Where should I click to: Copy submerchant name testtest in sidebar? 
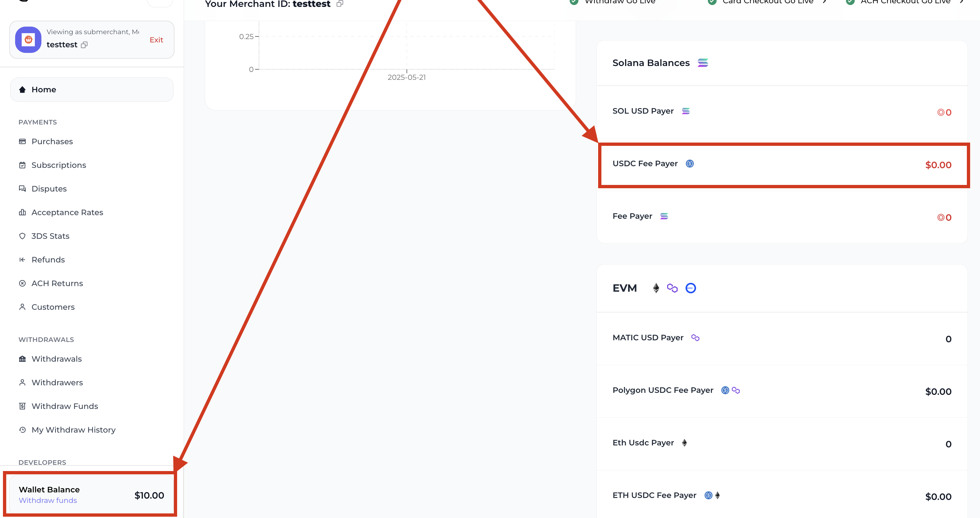point(84,45)
